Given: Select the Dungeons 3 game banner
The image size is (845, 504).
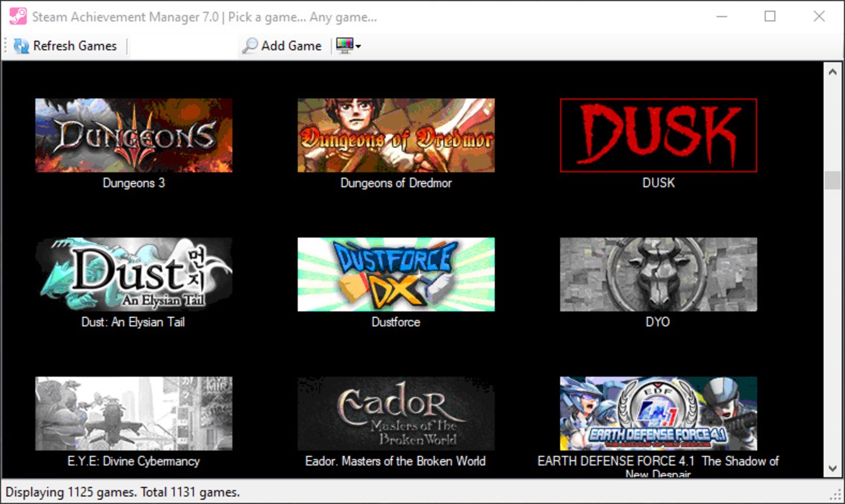Looking at the screenshot, I should point(134,135).
